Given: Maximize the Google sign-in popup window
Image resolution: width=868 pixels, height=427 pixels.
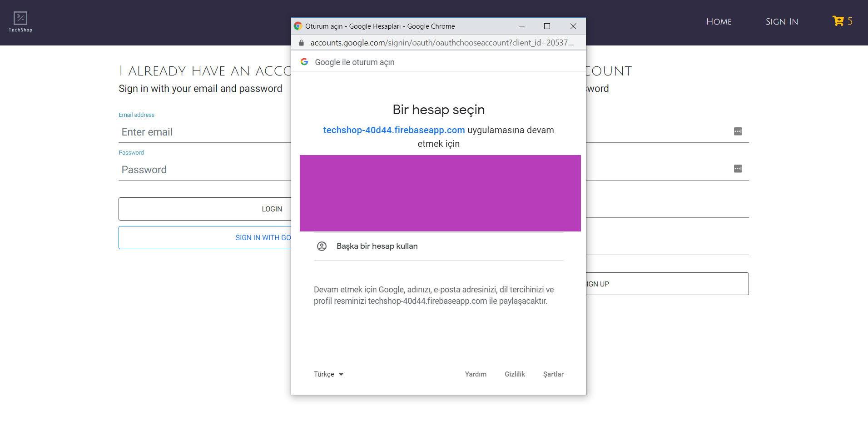Looking at the screenshot, I should tap(547, 26).
